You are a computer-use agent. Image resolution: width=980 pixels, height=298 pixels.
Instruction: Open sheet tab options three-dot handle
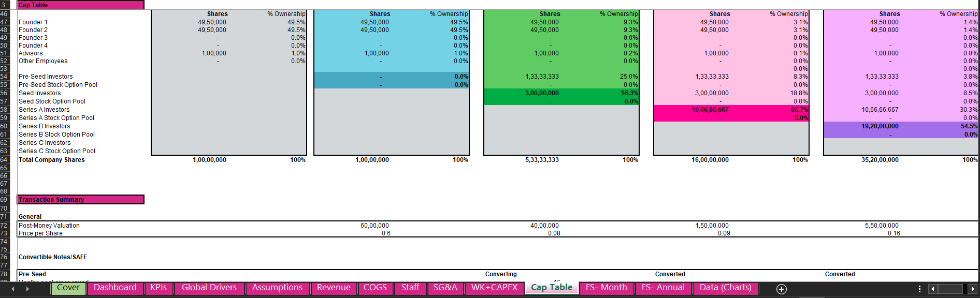pos(919,289)
